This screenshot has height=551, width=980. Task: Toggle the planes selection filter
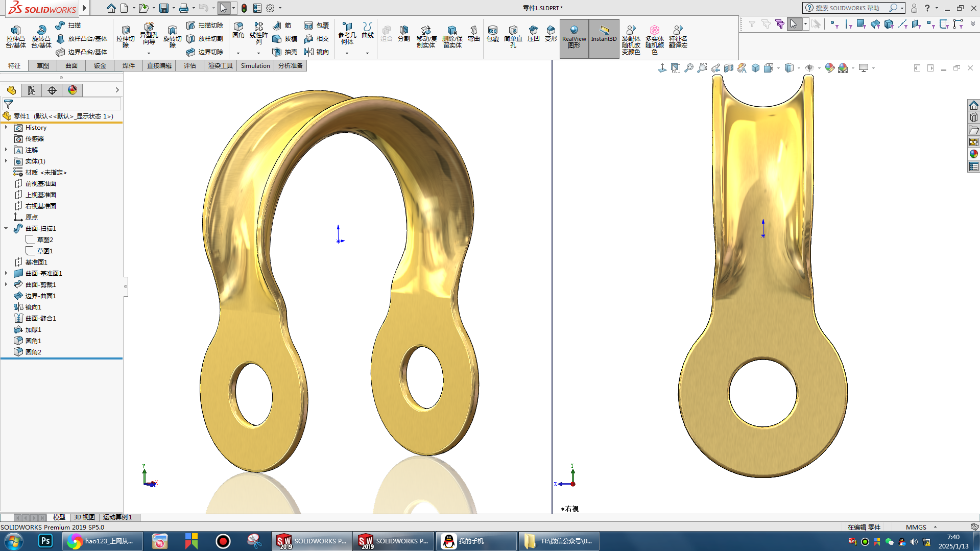[917, 24]
